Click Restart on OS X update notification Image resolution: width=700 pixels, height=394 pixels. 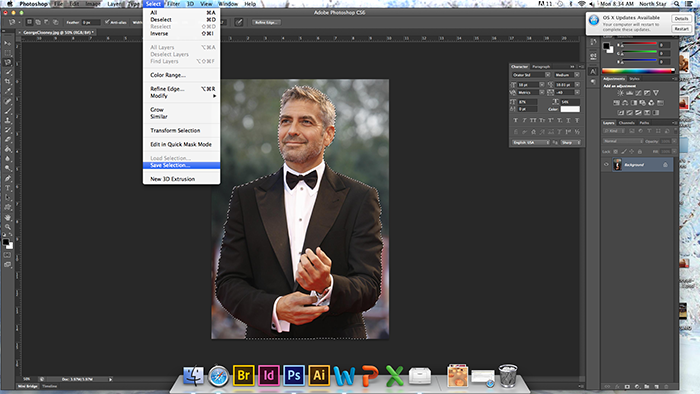pos(681,29)
